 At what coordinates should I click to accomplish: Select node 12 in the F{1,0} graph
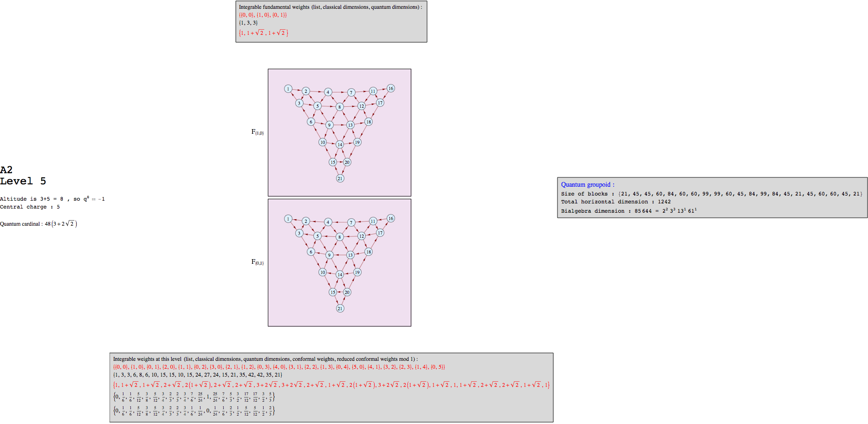(x=362, y=106)
